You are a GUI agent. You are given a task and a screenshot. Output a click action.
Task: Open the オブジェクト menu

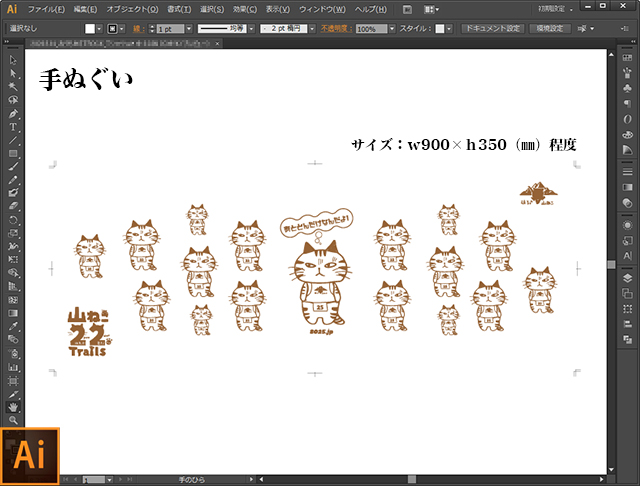(132, 9)
